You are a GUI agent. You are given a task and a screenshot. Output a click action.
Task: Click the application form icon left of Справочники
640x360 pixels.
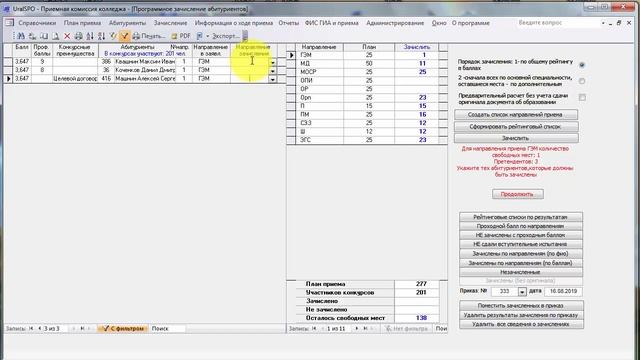coord(9,23)
